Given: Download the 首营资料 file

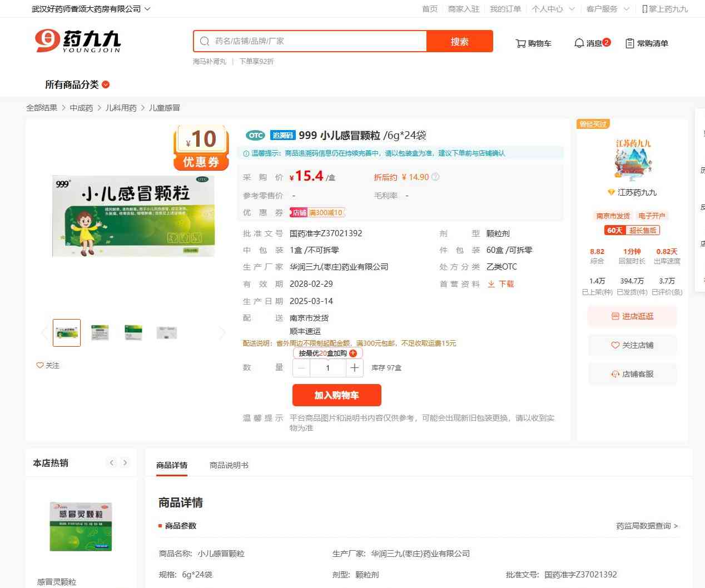Looking at the screenshot, I should [501, 284].
